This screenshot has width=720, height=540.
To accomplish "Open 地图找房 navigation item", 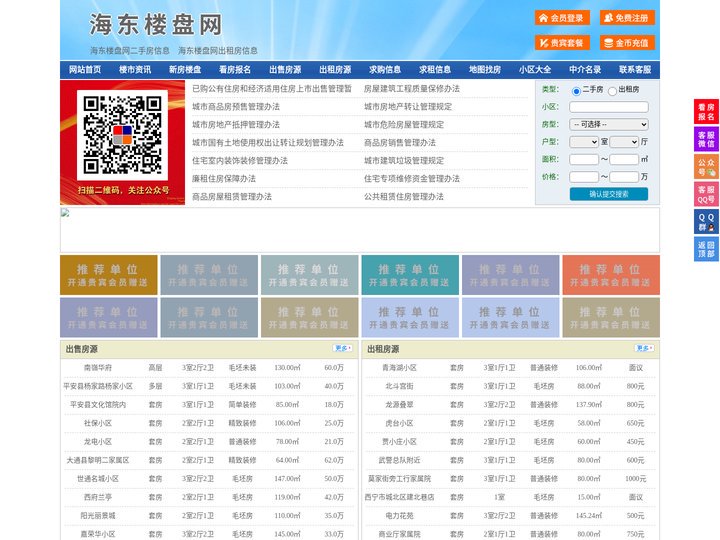I will tap(485, 70).
